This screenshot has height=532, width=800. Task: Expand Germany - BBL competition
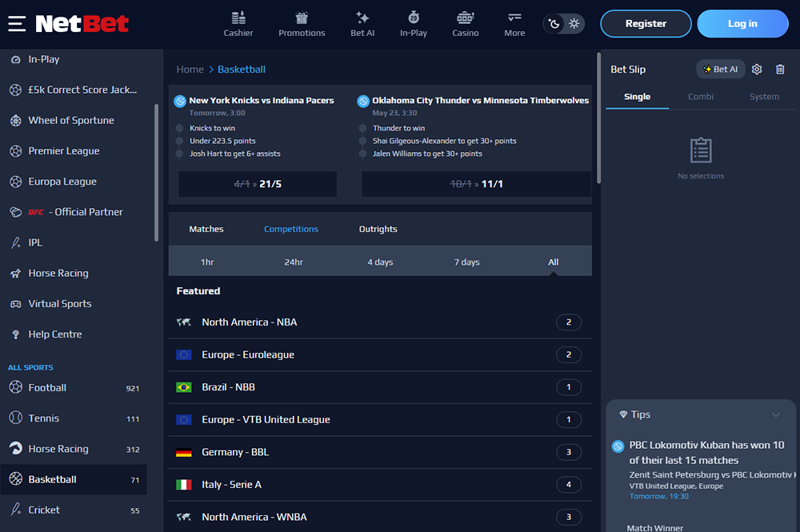tap(380, 453)
